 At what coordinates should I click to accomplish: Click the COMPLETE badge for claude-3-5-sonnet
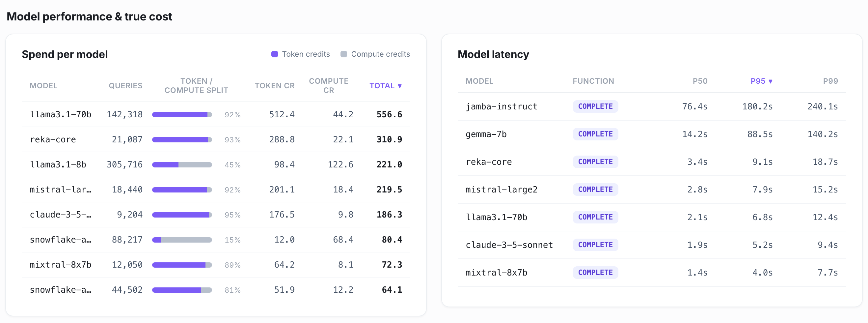point(595,245)
